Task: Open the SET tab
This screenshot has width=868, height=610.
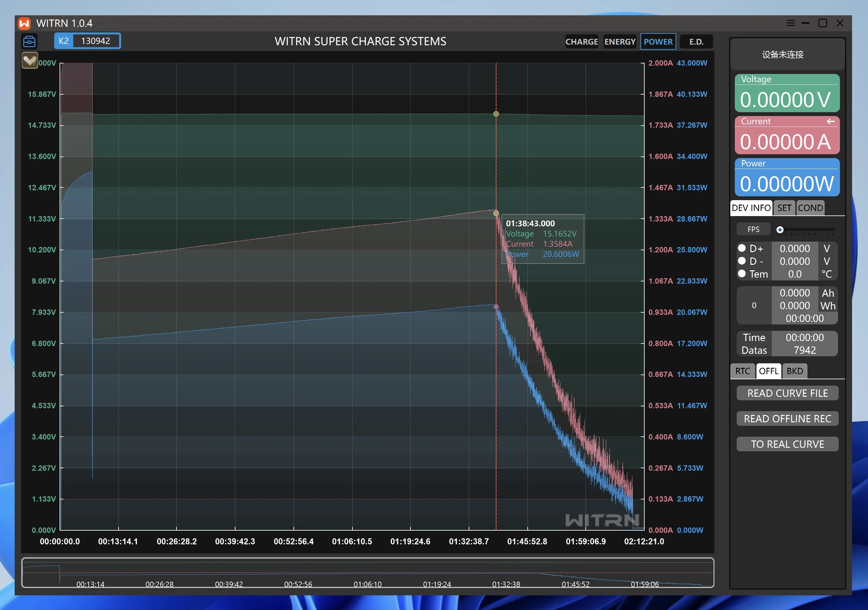Action: [784, 208]
